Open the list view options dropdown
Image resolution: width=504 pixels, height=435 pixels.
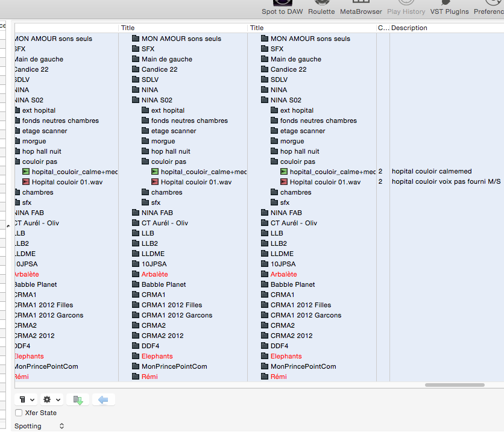point(27,399)
